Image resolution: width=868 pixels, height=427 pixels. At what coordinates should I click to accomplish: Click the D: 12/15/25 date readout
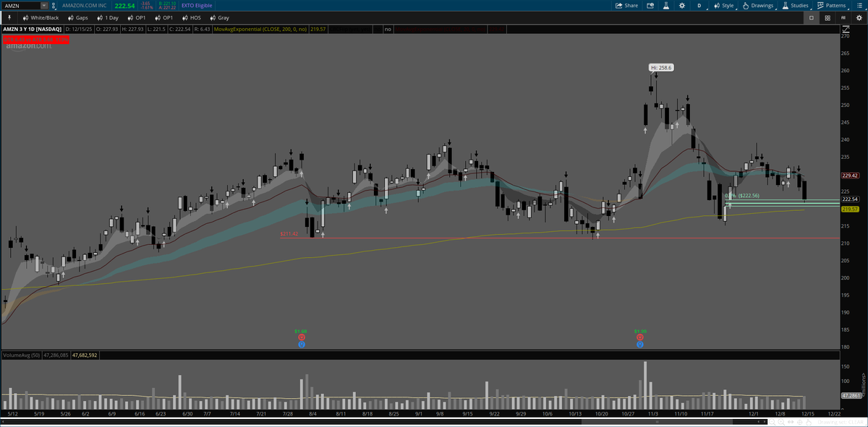point(80,29)
